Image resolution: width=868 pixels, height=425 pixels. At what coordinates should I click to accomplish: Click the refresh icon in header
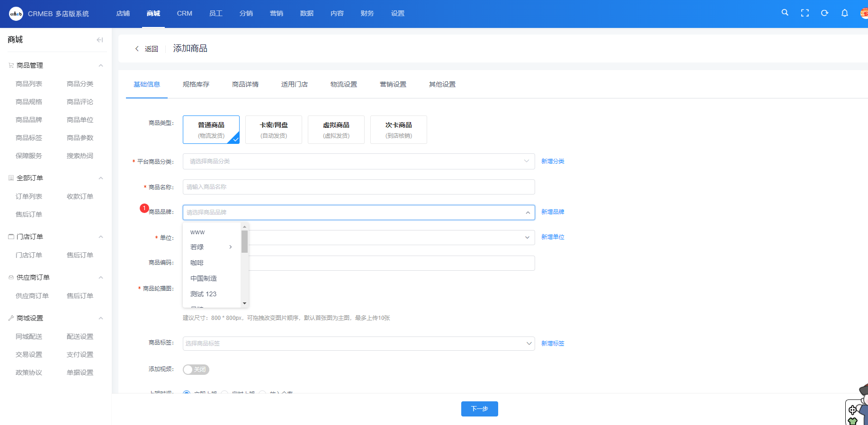[824, 13]
